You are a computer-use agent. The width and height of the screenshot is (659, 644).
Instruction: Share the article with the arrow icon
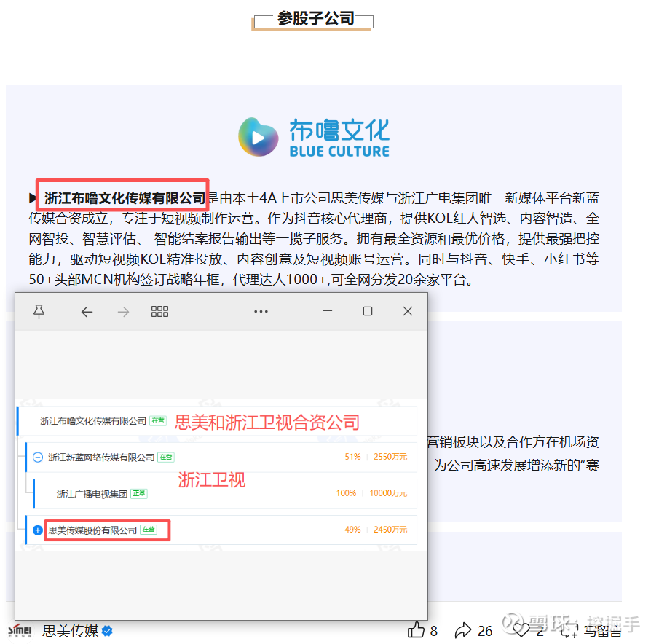click(x=463, y=631)
